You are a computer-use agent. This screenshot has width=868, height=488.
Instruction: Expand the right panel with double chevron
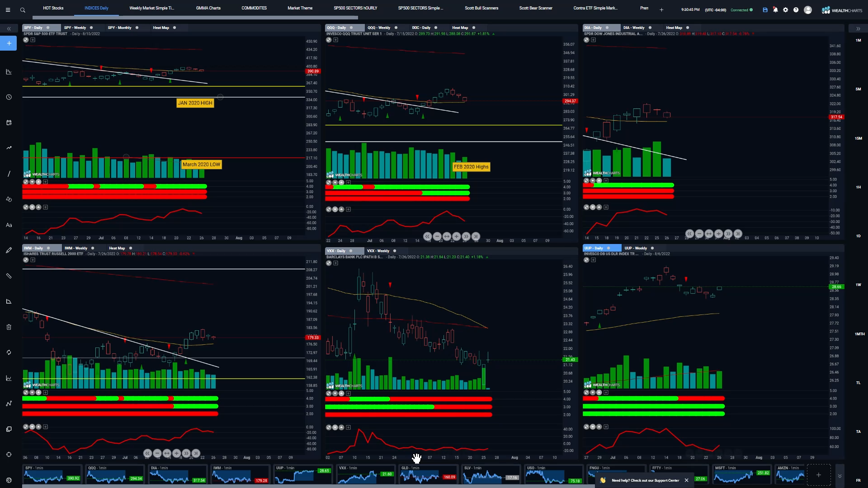pyautogui.click(x=858, y=28)
